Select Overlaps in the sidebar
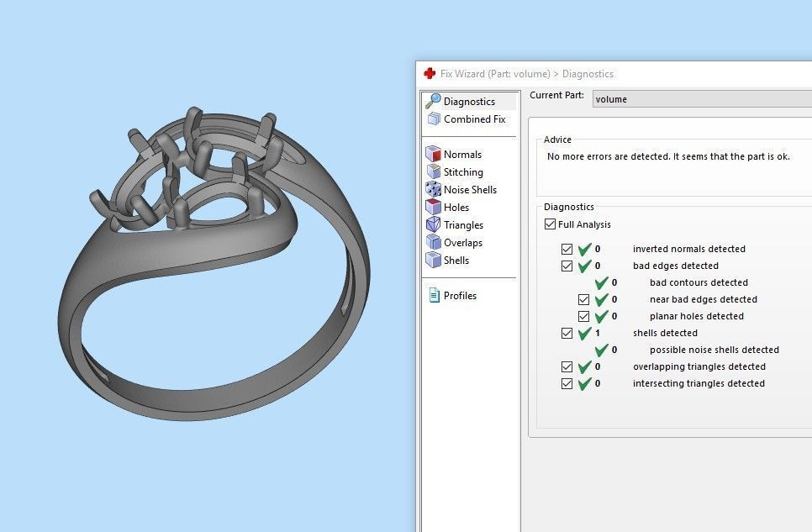Screen dimensions: 812x532 tap(463, 242)
